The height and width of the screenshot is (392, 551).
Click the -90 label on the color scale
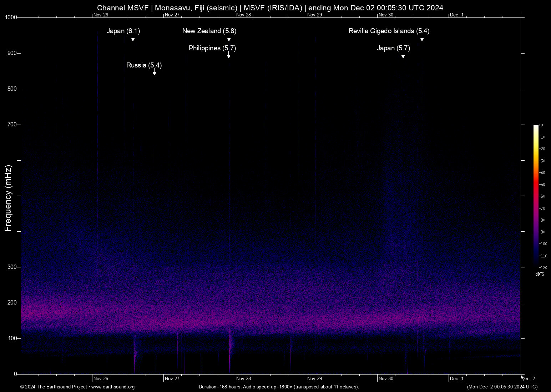(542, 232)
